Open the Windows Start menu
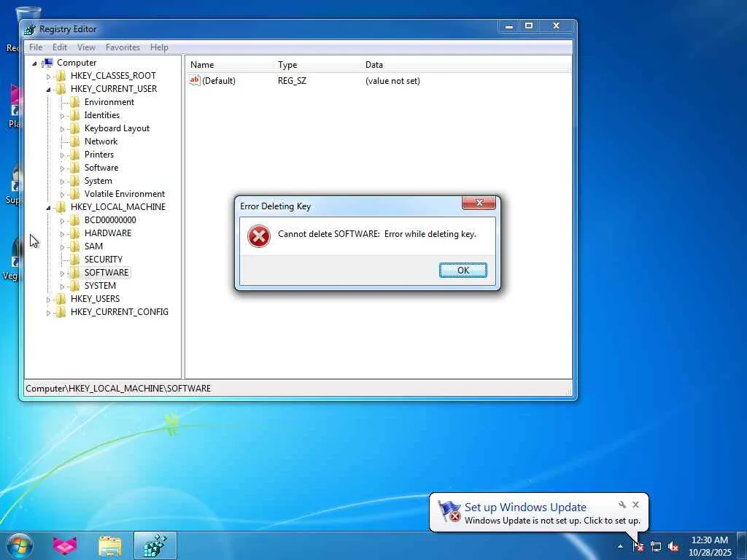The image size is (747, 560). pyautogui.click(x=19, y=545)
